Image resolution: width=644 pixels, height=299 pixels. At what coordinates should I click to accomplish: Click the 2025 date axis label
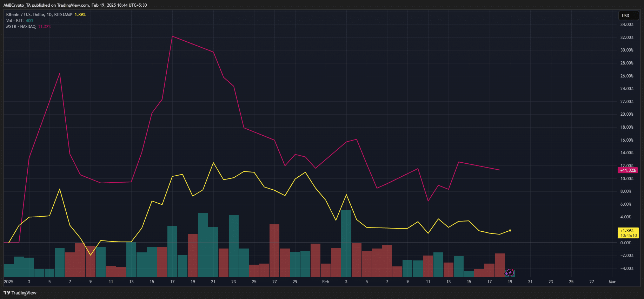(x=8, y=282)
